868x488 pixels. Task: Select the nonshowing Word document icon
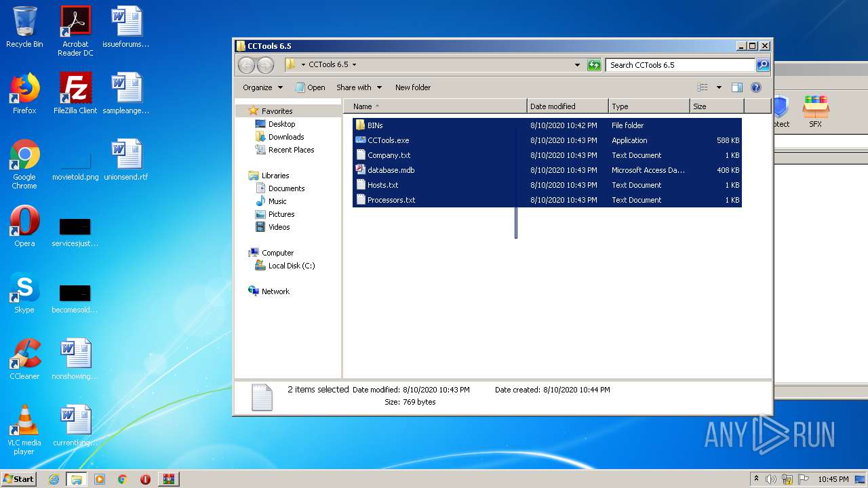pos(75,359)
